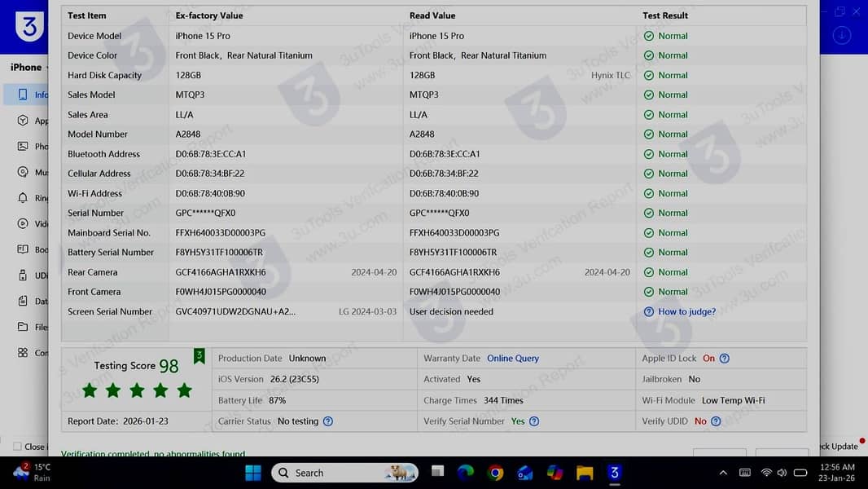
Task: Click help icon beside Carrier Status
Action: pyautogui.click(x=328, y=421)
